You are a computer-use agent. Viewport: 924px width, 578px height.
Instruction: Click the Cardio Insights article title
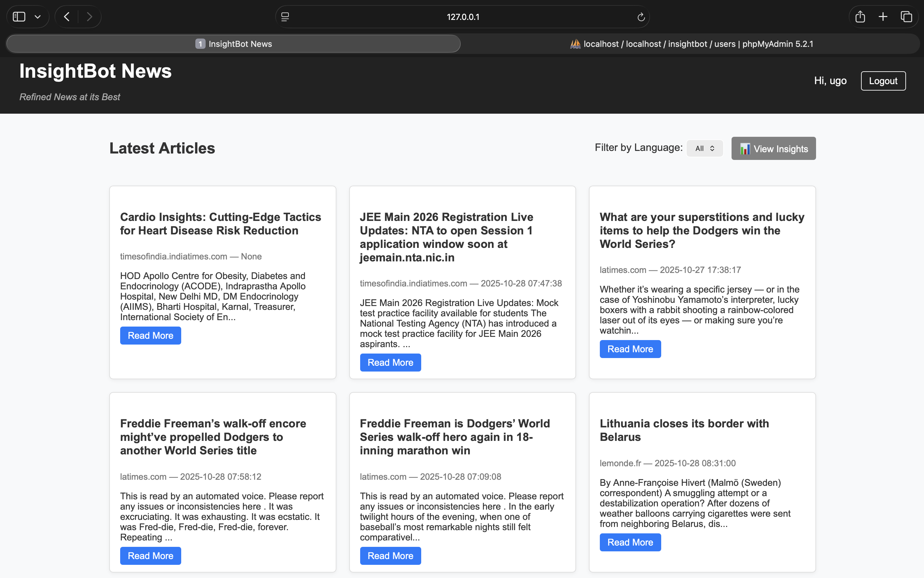[x=221, y=223]
